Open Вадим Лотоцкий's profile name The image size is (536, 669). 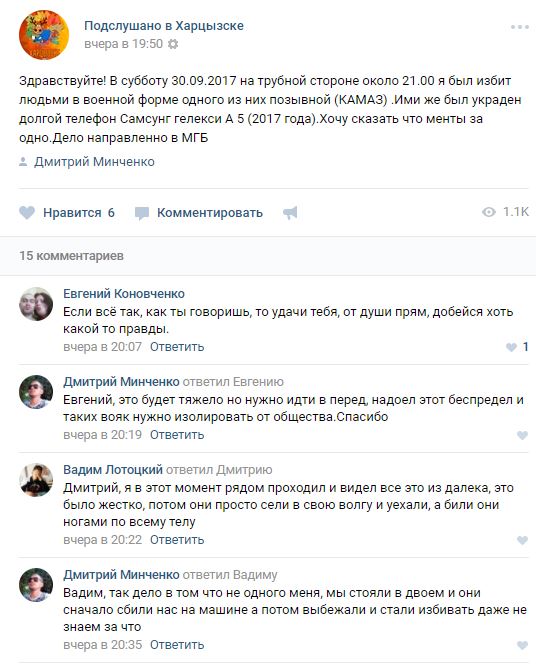coord(113,470)
